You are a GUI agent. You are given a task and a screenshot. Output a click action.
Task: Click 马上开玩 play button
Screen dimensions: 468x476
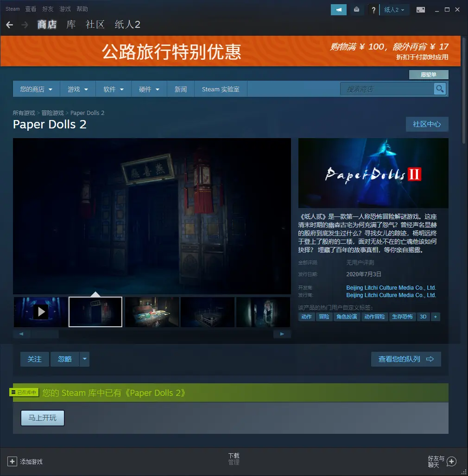pos(43,418)
